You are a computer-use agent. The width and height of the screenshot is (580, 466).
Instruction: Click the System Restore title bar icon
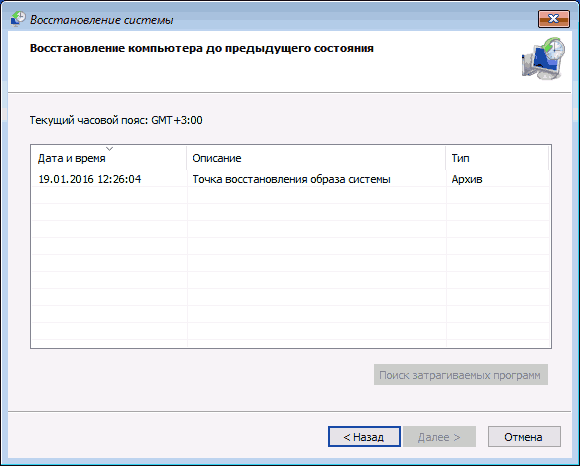tap(18, 19)
